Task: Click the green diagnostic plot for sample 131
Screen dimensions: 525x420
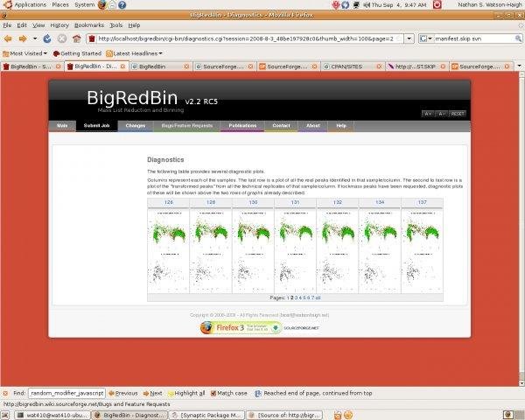Action: coord(296,230)
